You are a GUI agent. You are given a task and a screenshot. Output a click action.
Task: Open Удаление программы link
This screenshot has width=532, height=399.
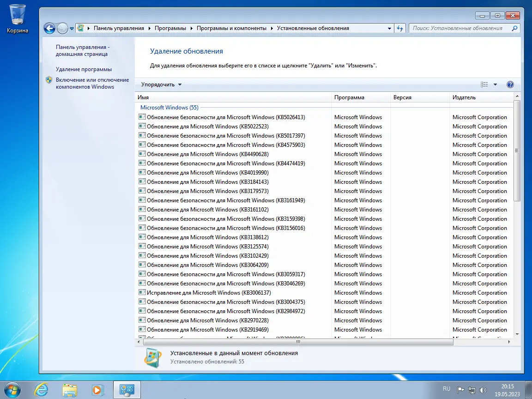point(84,69)
